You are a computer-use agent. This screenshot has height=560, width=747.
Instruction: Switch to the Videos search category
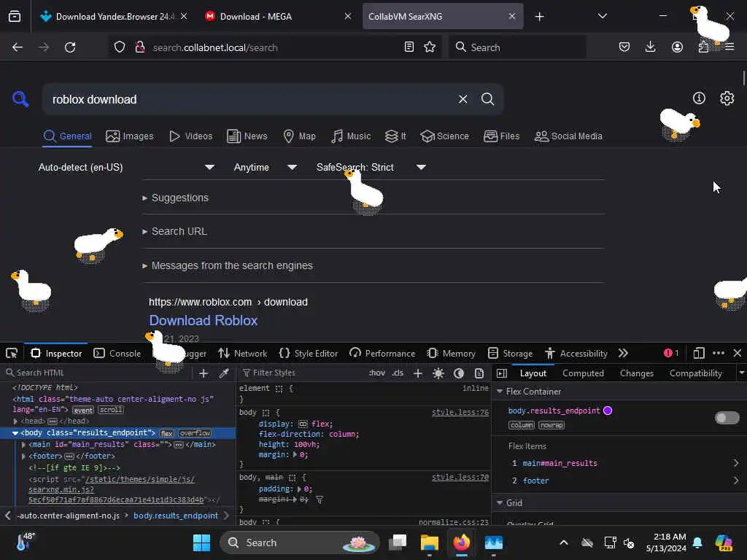[x=190, y=136]
